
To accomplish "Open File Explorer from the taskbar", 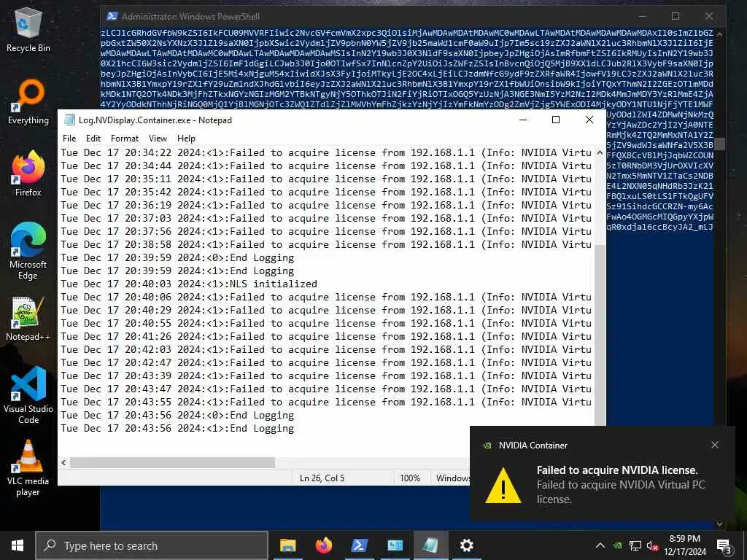I will tap(287, 545).
